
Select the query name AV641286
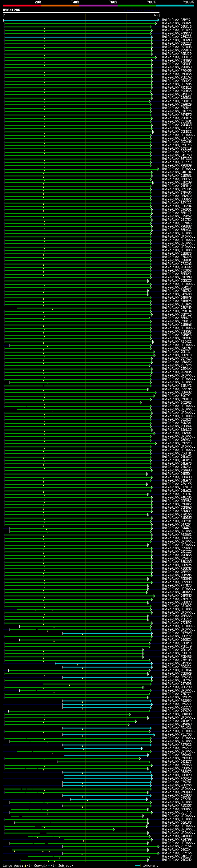click(x=11, y=10)
